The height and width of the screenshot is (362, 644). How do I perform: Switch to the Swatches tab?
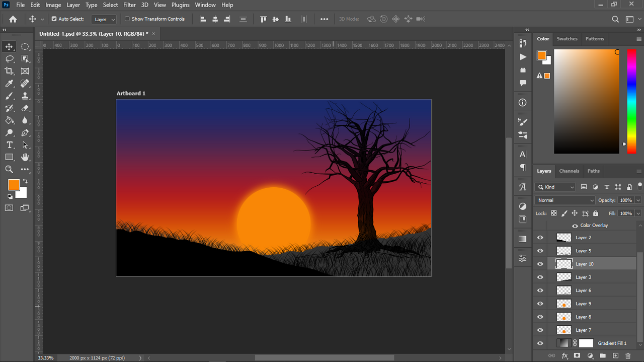[567, 39]
